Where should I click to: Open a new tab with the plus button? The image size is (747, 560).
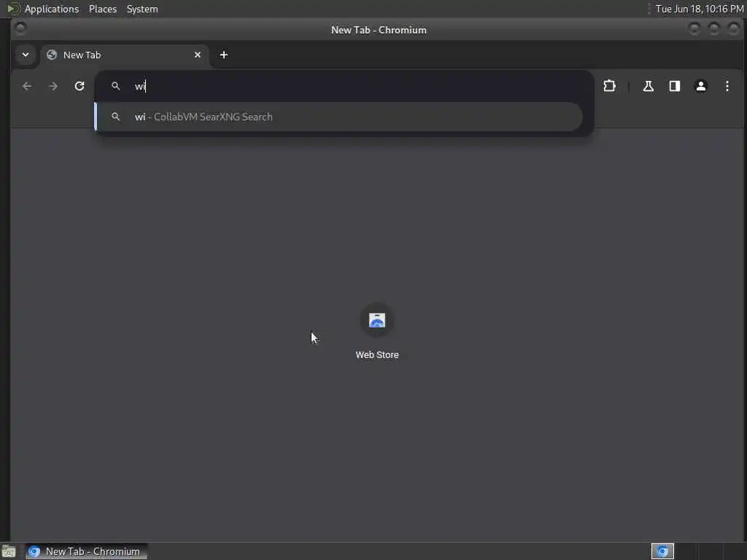(x=223, y=55)
